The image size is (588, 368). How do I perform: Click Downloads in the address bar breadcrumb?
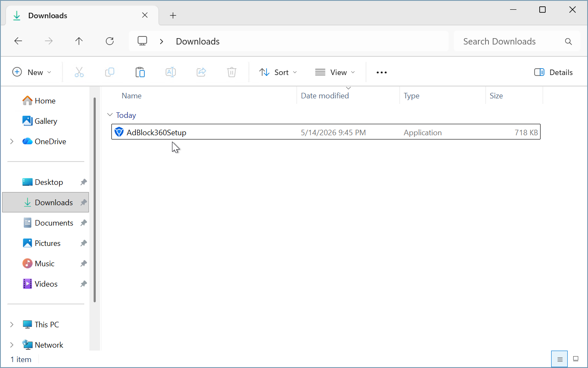click(x=198, y=42)
